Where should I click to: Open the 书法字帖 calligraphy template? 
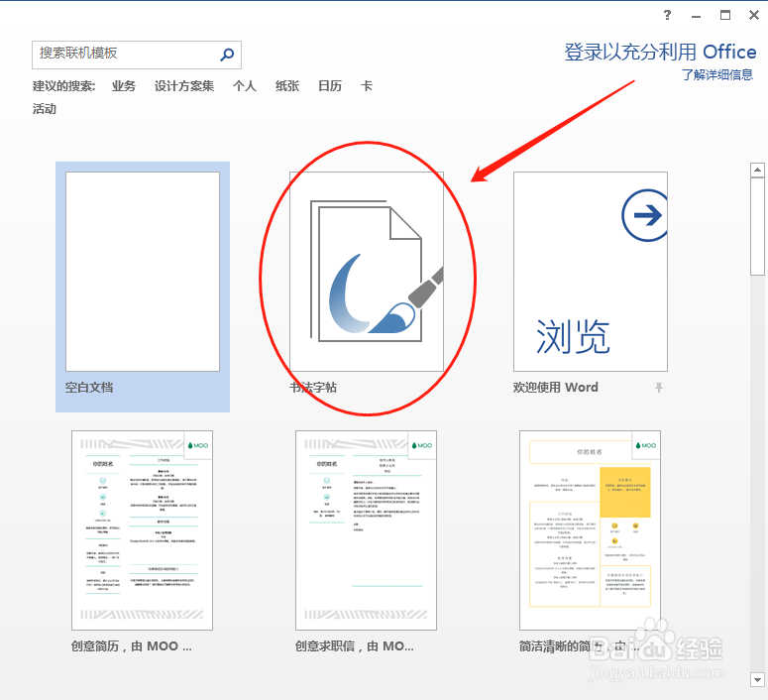[x=367, y=272]
